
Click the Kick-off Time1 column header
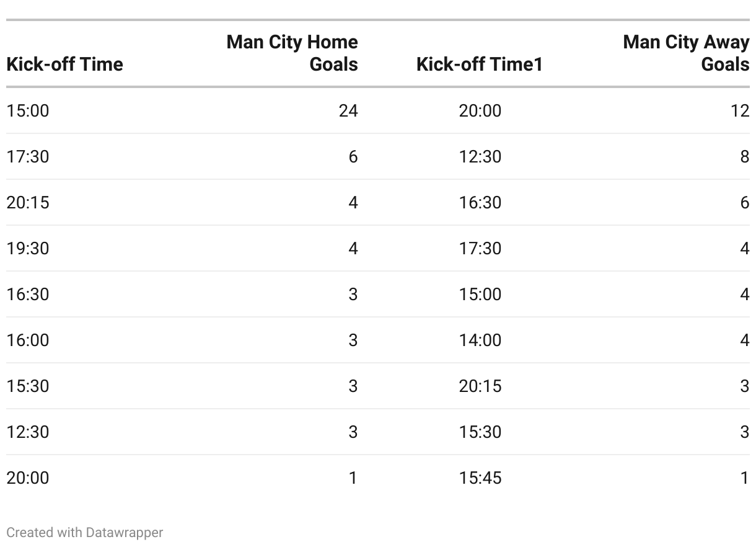(x=480, y=64)
